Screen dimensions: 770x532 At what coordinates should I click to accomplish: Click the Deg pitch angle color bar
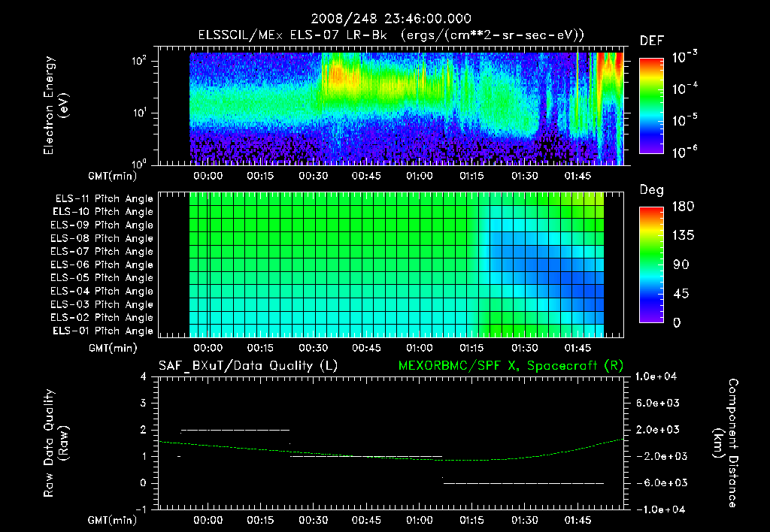651,264
